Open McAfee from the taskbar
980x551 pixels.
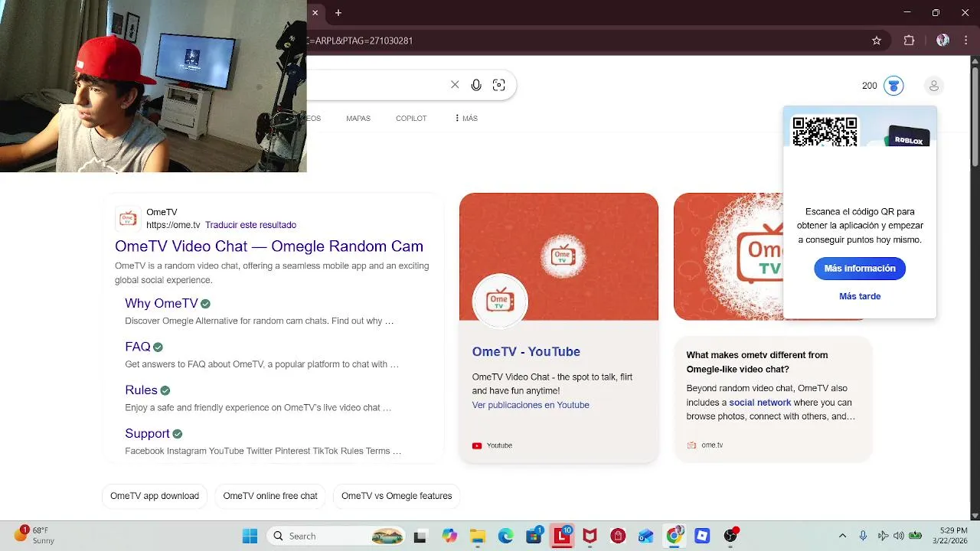tap(590, 536)
